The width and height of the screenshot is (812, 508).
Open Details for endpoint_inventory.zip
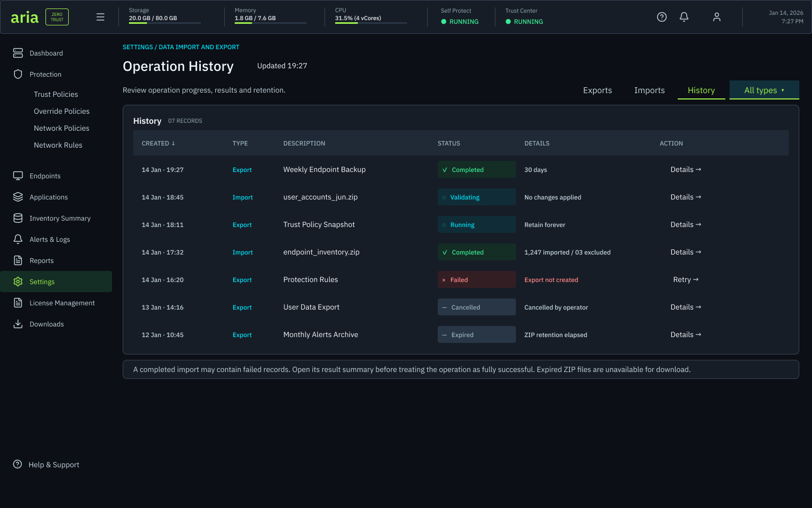[x=686, y=252]
